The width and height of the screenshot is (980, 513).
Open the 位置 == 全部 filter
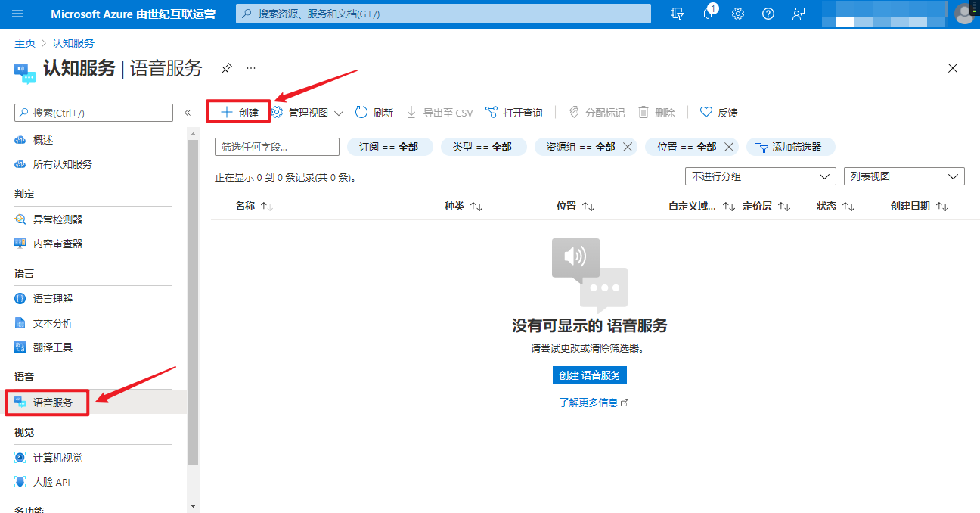[x=687, y=147]
